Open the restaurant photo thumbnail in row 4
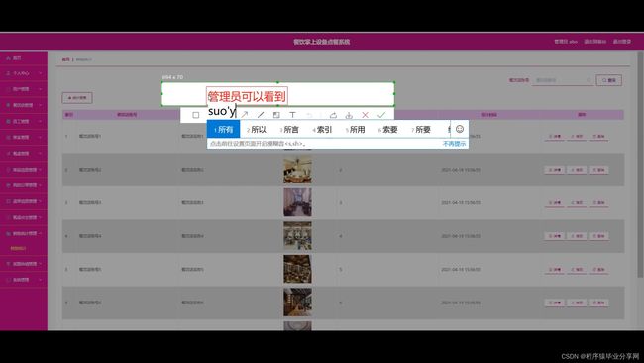 [297, 236]
